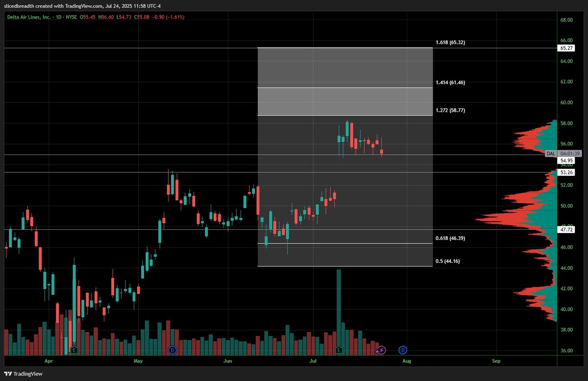
Task: Click the 1.272 (58.77) Fibonacci level label
Action: 450,111
